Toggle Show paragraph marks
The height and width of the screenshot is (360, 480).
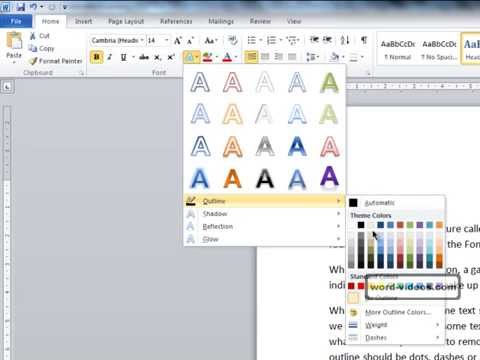364,40
